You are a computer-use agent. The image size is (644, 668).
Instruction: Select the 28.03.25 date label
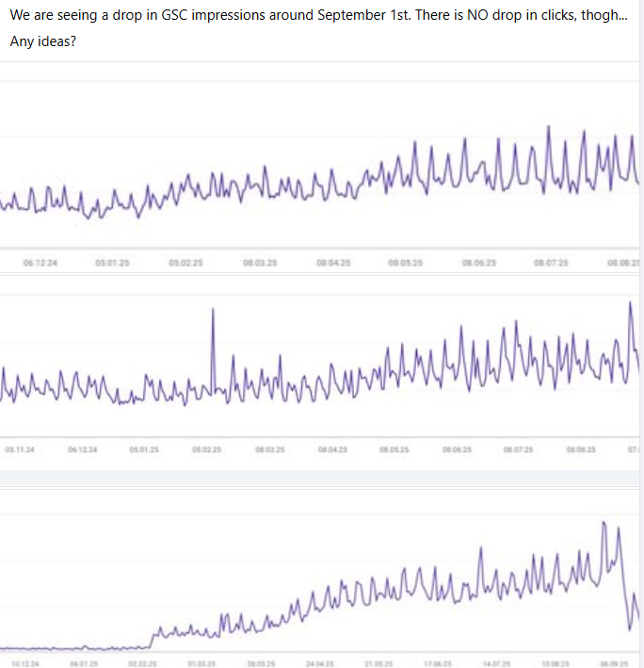click(x=259, y=664)
